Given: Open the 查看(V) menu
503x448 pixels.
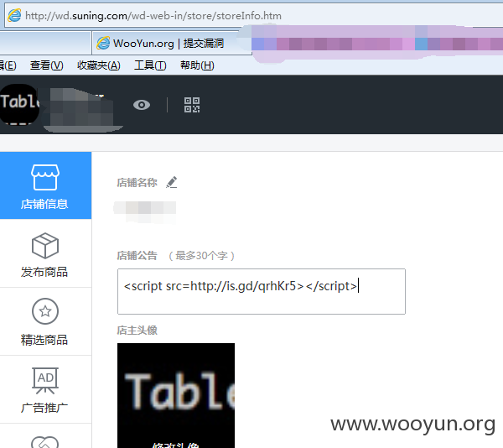Looking at the screenshot, I should 46,65.
